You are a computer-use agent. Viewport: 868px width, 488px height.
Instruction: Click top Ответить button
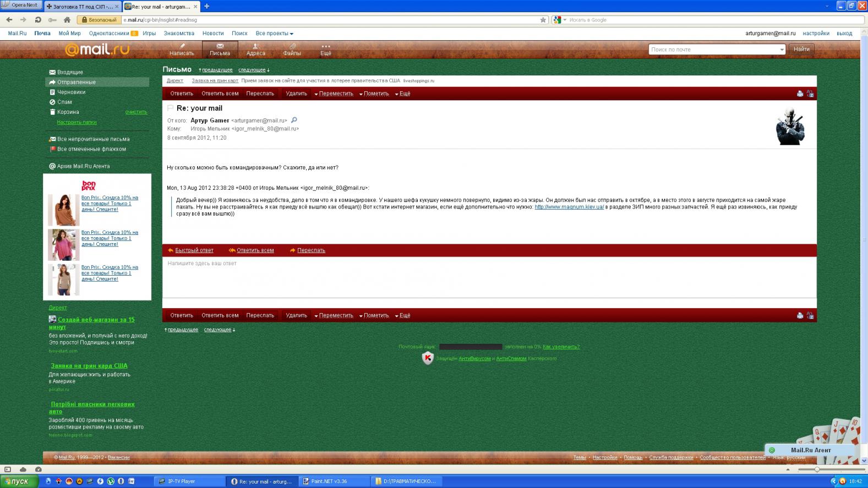(182, 94)
